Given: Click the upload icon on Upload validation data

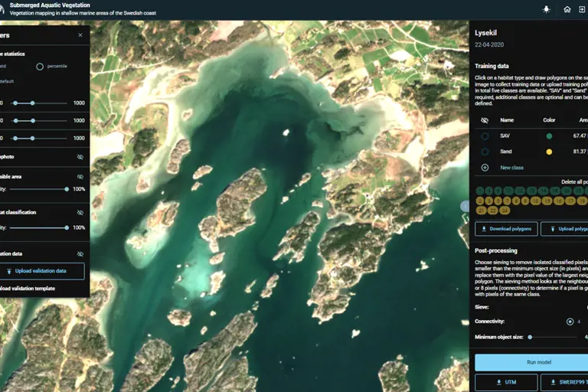Looking at the screenshot, I should (9, 271).
